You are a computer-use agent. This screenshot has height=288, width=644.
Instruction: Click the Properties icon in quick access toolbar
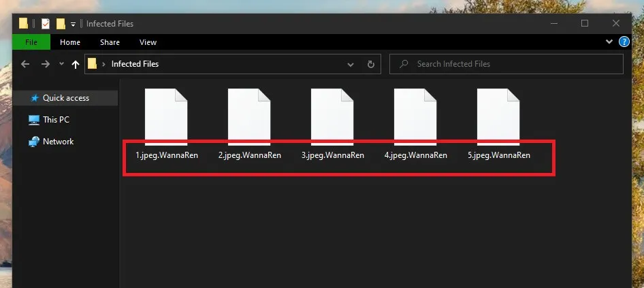coord(46,24)
